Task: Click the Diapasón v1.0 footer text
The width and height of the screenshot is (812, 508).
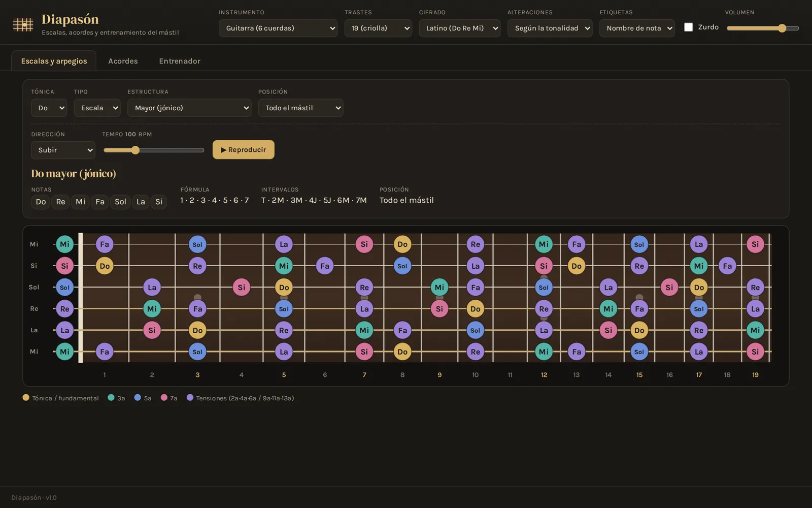Action: [x=34, y=497]
